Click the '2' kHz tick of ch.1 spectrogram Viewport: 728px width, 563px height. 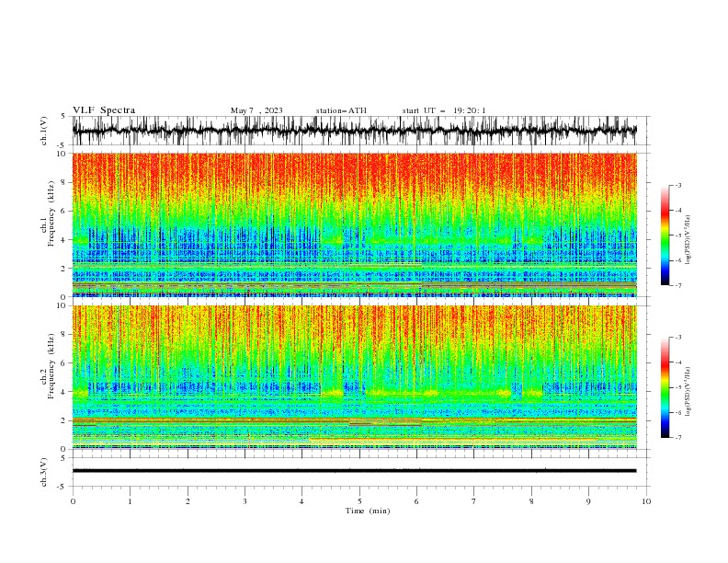pyautogui.click(x=63, y=269)
